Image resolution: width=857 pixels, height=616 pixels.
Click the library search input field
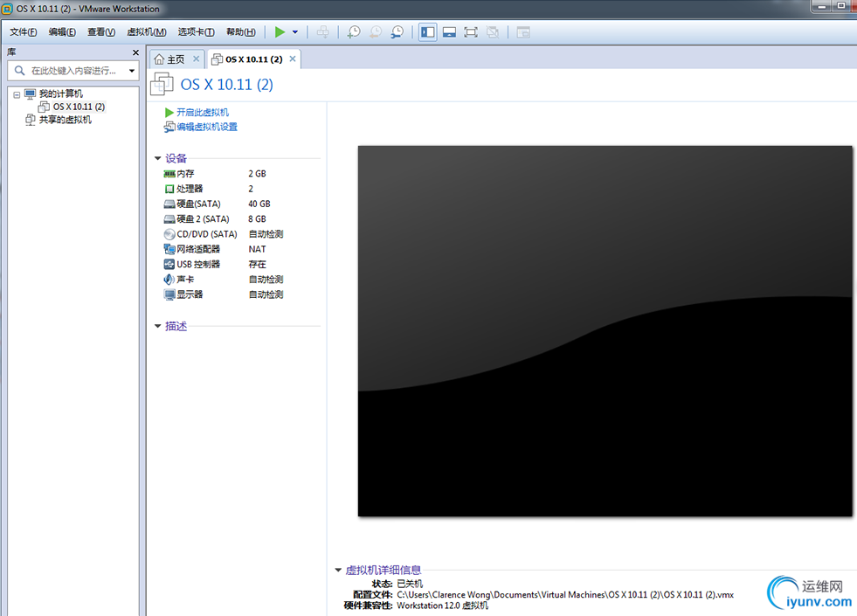point(73,70)
